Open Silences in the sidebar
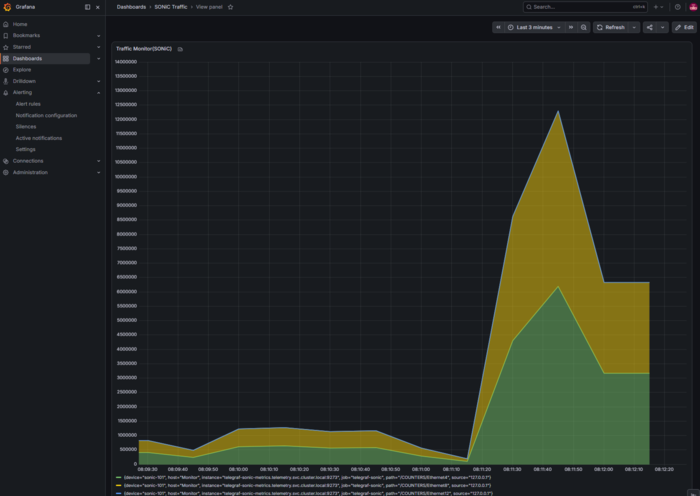This screenshot has width=700, height=496. click(x=26, y=127)
